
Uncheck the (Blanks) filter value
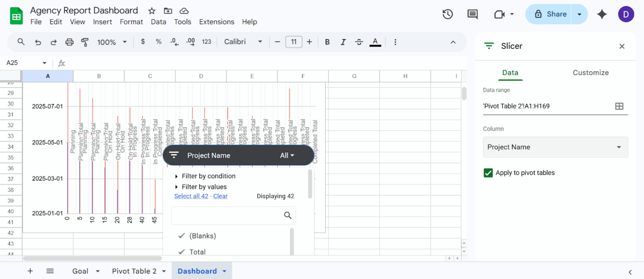tap(181, 236)
